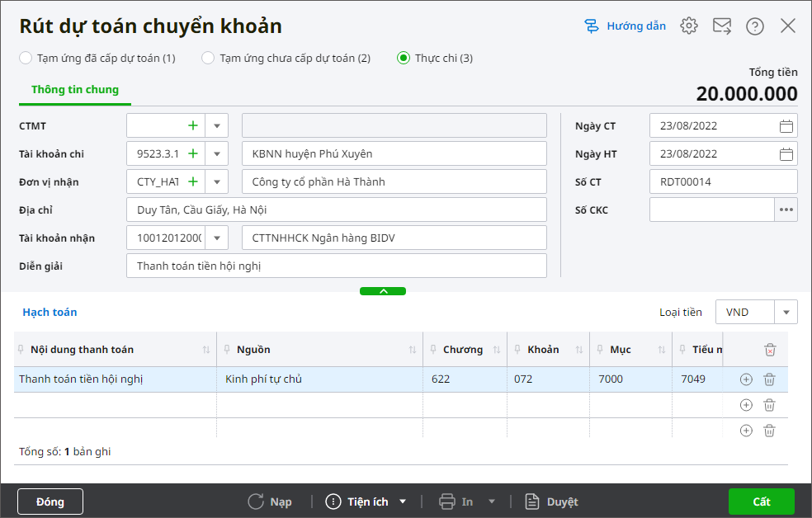
Task: Select Tạm ứng đã cấp dự toán (1)
Action: pyautogui.click(x=26, y=58)
